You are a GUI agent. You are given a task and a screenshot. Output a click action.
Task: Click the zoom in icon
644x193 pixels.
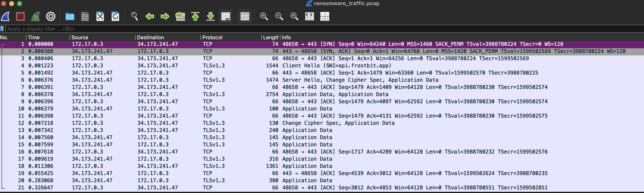pyautogui.click(x=264, y=17)
